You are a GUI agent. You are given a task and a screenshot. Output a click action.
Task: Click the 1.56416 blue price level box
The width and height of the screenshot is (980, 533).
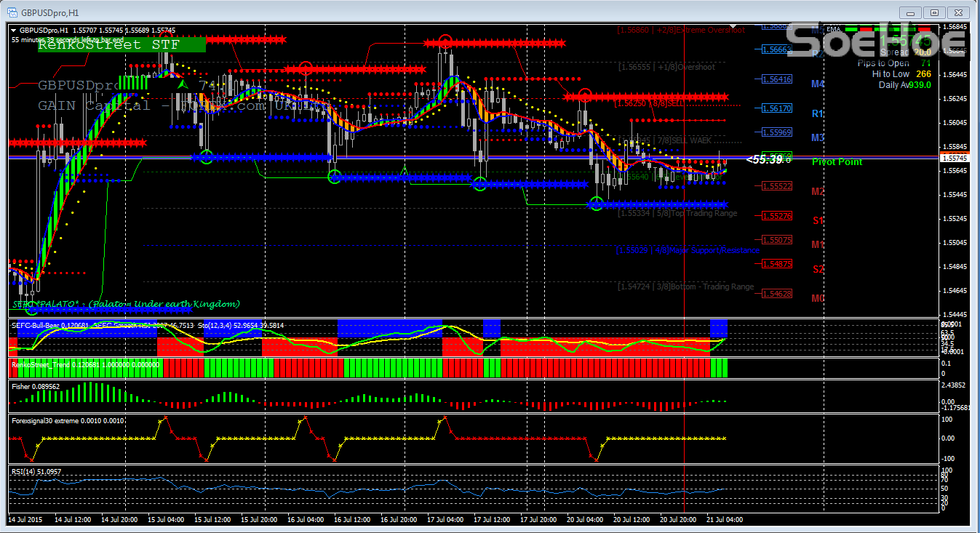point(777,79)
